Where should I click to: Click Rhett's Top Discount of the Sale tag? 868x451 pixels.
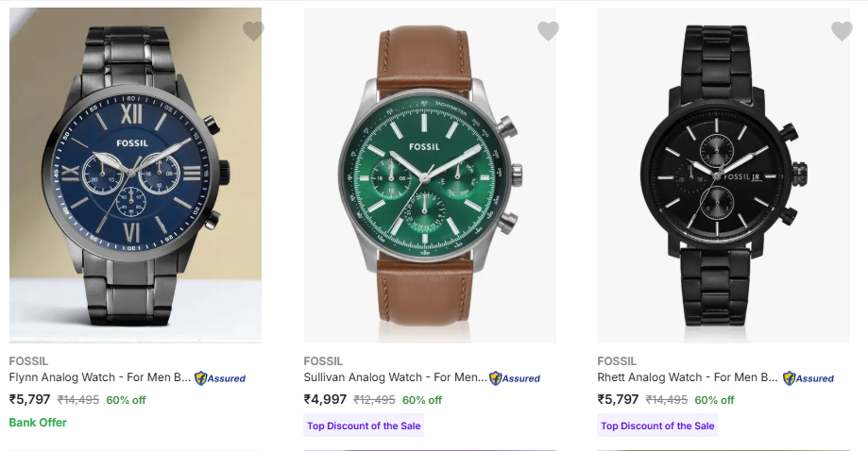[657, 426]
